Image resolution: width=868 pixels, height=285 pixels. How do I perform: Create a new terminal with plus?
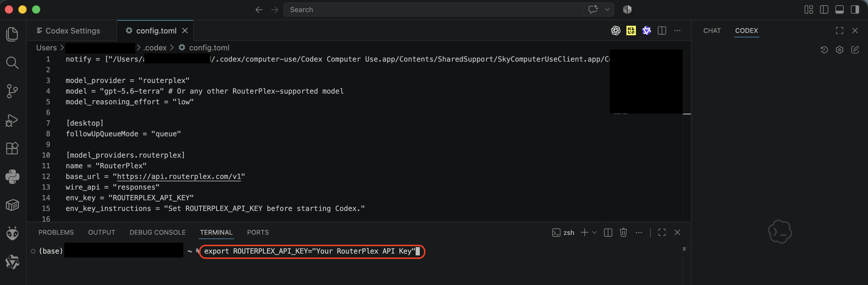tap(585, 232)
